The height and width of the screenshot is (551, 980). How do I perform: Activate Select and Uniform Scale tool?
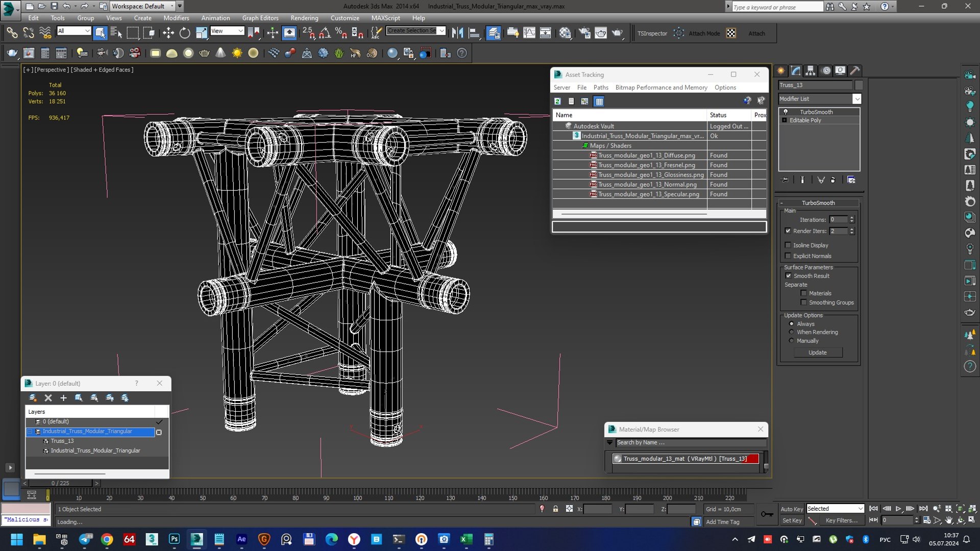[x=202, y=33]
